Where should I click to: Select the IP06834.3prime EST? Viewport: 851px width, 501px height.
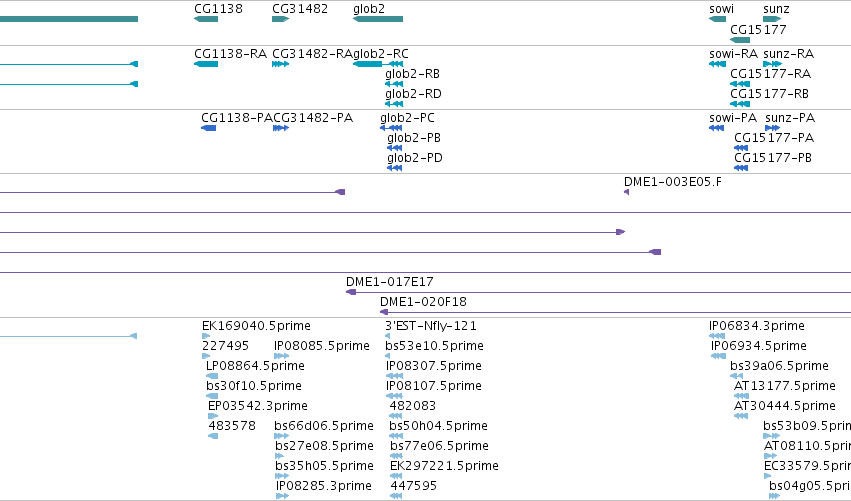coord(757,326)
